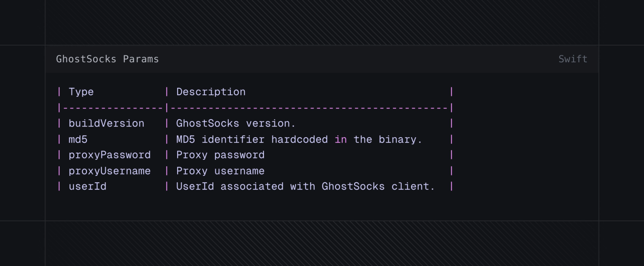Click the 'Swift' language label
Screen dimensions: 644x266
[573, 59]
